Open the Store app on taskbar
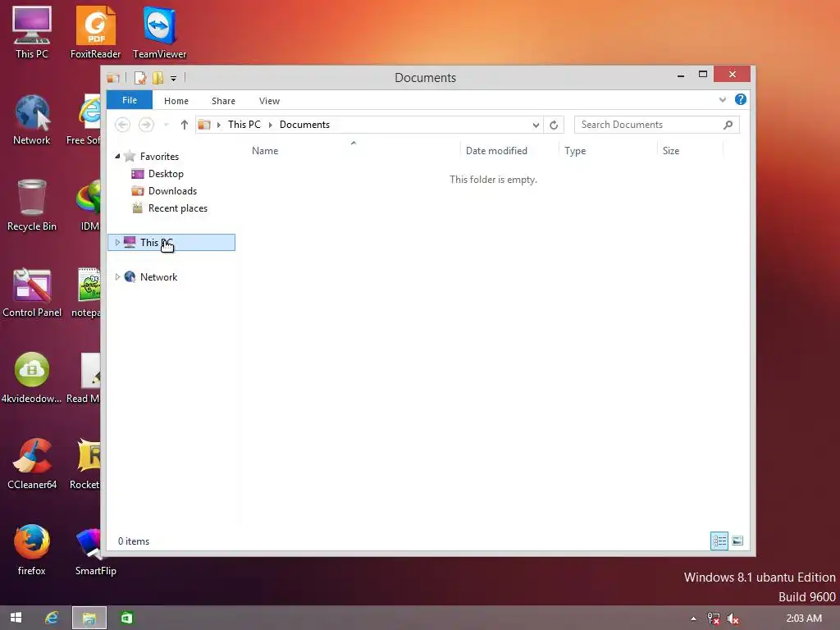The height and width of the screenshot is (630, 840). (x=126, y=618)
